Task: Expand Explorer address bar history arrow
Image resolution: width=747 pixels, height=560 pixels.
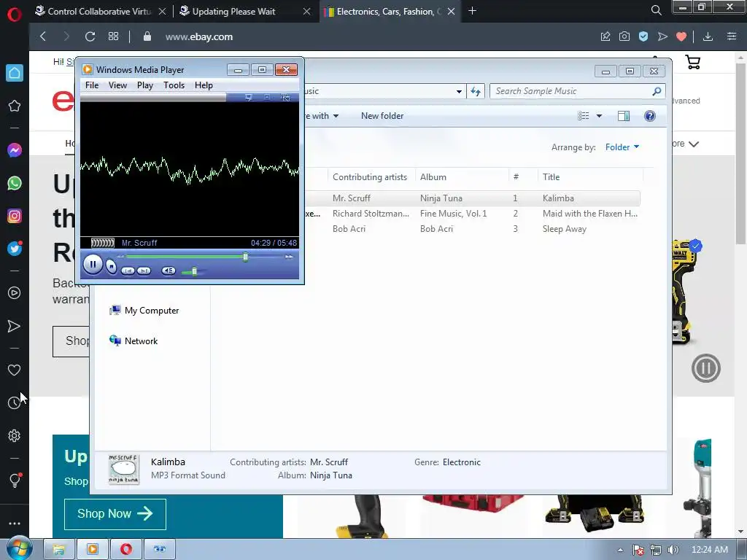Action: [x=459, y=91]
